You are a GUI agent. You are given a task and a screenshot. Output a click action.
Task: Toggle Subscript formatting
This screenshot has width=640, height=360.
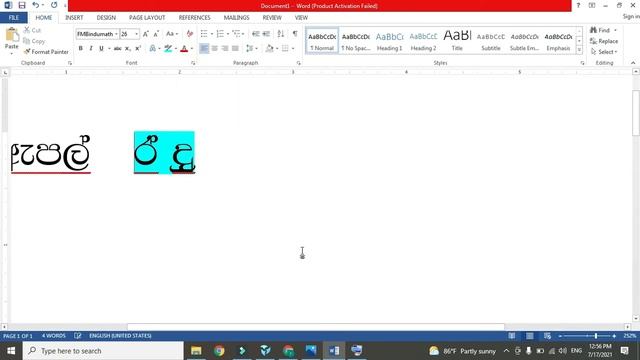pos(128,48)
